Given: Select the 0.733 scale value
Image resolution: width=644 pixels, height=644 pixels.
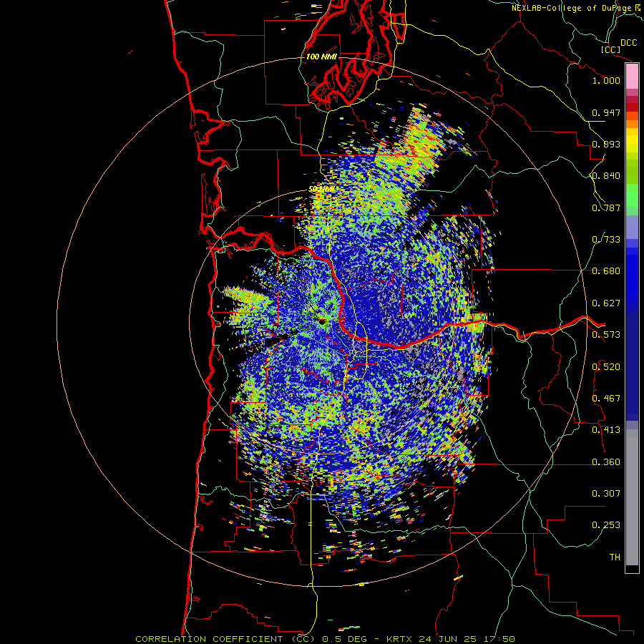Looking at the screenshot, I should coord(606,240).
